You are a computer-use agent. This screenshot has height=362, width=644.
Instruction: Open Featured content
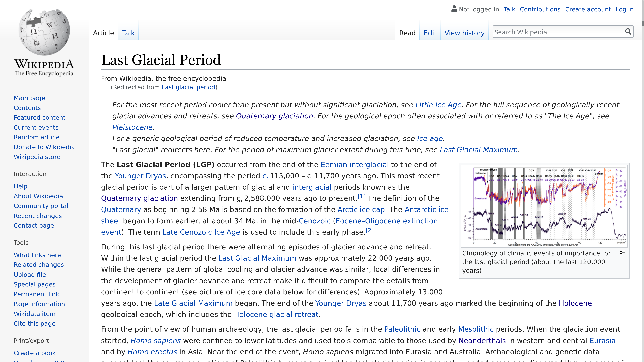pos(40,117)
